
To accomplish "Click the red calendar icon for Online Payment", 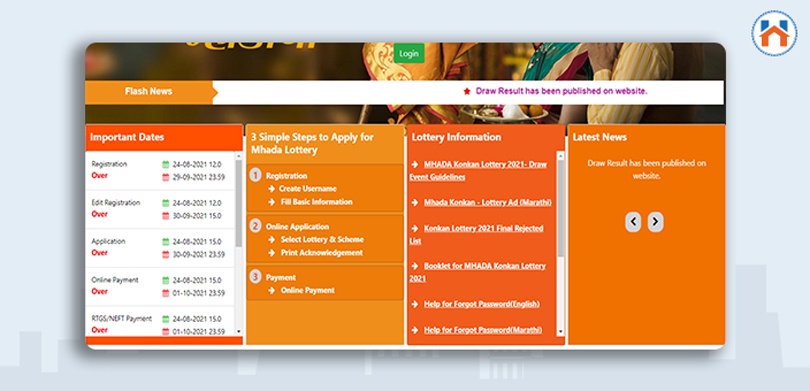I will 165,293.
